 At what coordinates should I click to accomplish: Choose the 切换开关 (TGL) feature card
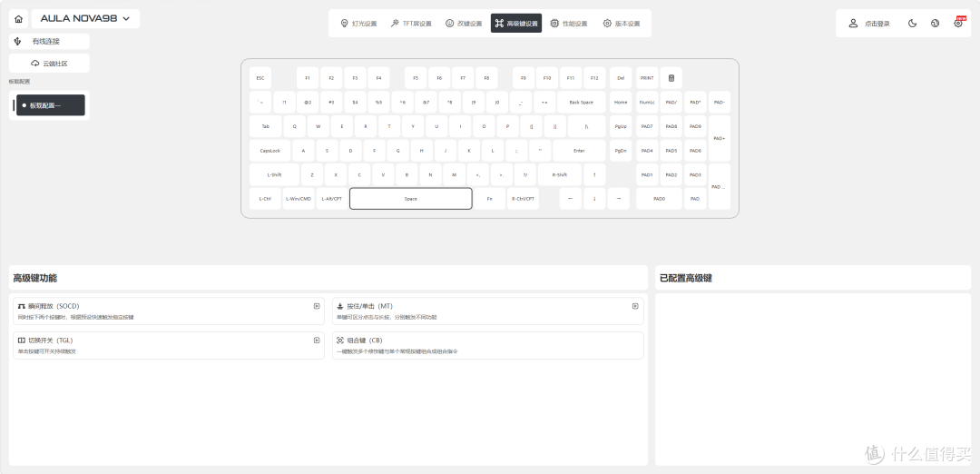coord(169,345)
